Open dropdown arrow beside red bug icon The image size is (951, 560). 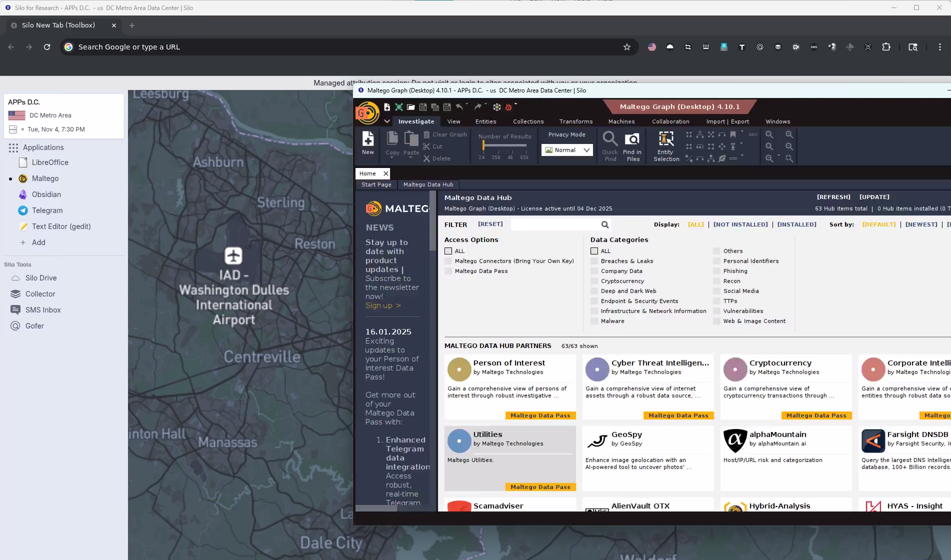(x=515, y=104)
